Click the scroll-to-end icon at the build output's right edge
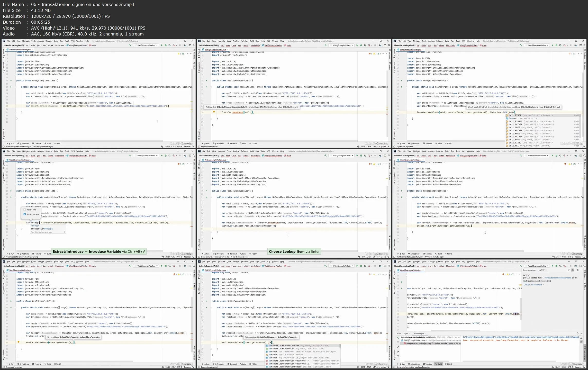Screen dimensions: 588x370 [581, 342]
